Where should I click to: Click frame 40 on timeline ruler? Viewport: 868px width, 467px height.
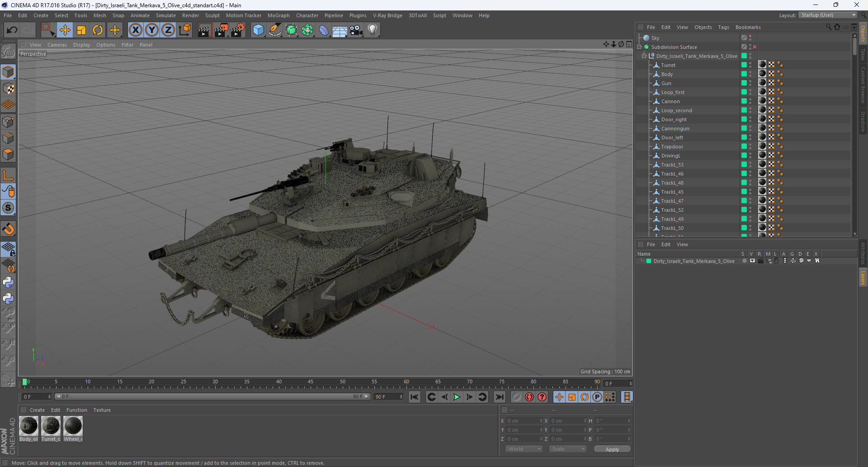(279, 382)
